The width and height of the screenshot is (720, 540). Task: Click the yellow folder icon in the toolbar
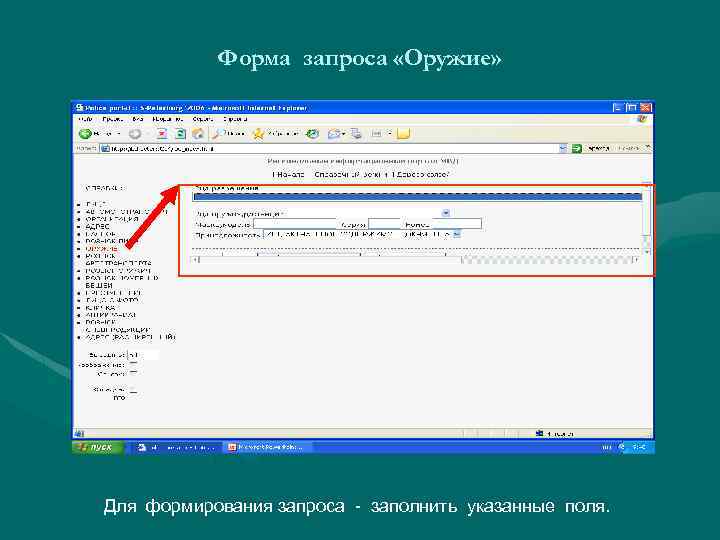[404, 134]
